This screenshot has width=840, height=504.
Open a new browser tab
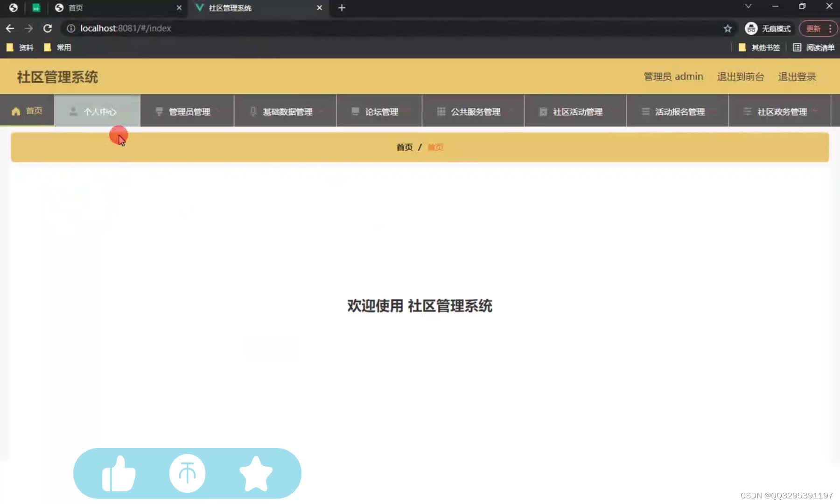[x=342, y=7]
